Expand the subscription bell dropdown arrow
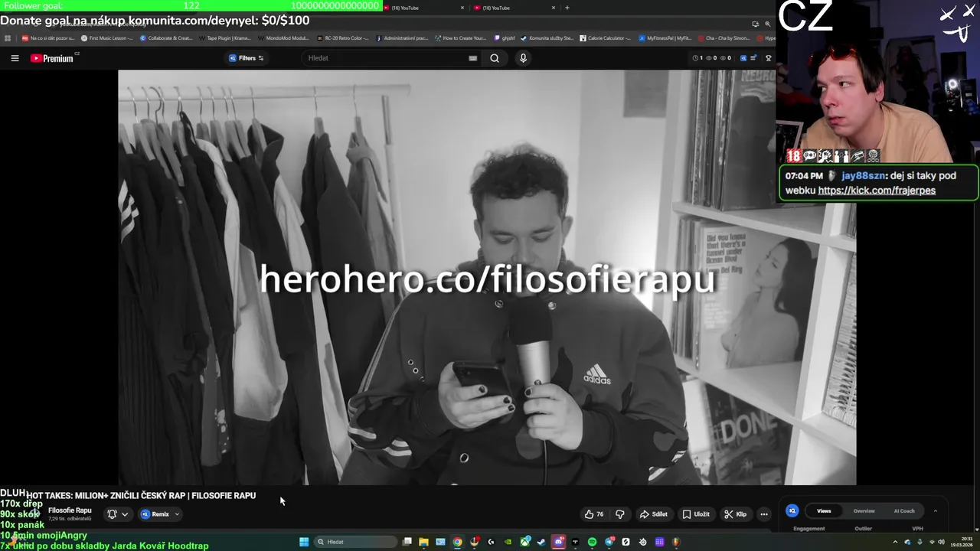 click(x=125, y=514)
